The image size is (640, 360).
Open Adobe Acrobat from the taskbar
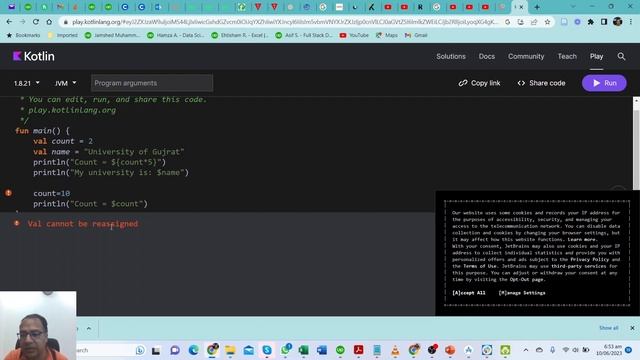click(x=358, y=350)
